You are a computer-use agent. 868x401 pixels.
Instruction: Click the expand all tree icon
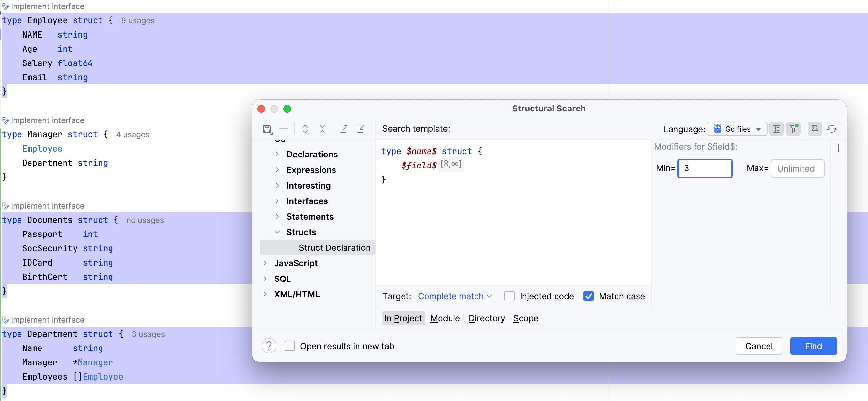pos(305,129)
